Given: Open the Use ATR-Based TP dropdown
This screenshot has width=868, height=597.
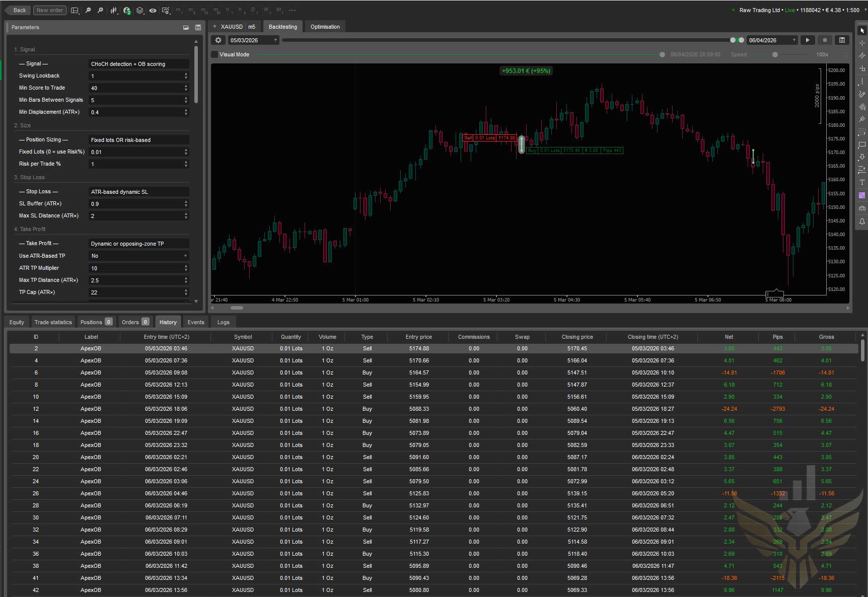Looking at the screenshot, I should point(138,256).
